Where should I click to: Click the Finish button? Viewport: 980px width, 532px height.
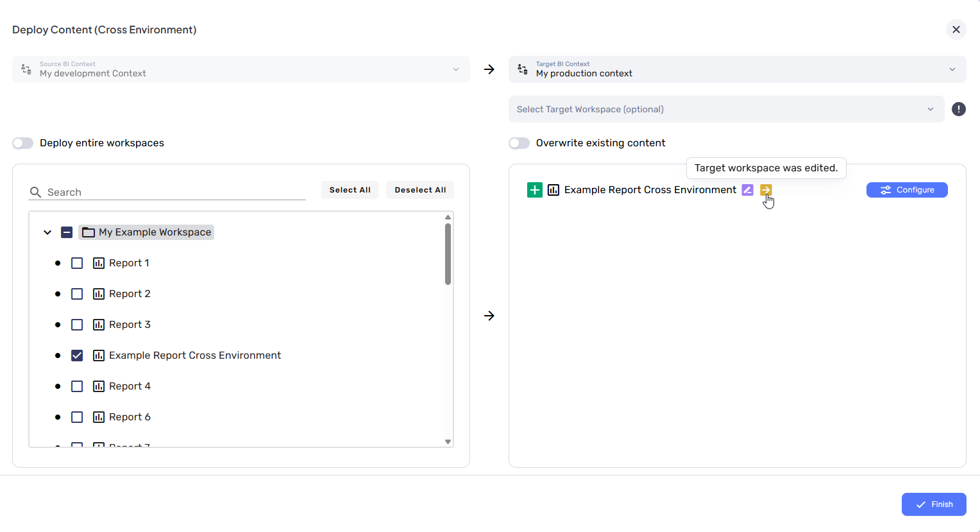[934, 504]
